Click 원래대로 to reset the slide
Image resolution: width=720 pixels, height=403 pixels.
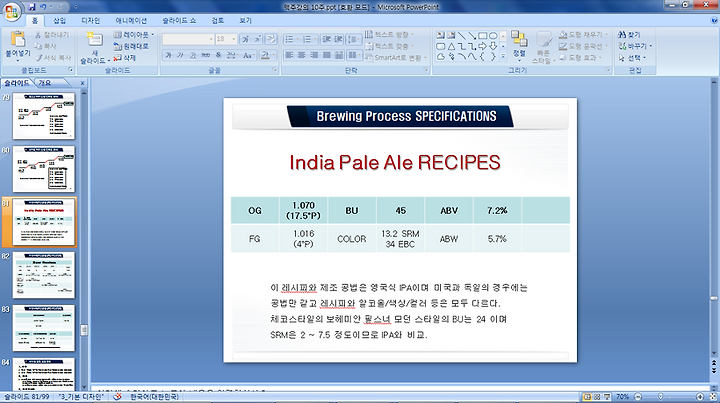click(x=131, y=46)
